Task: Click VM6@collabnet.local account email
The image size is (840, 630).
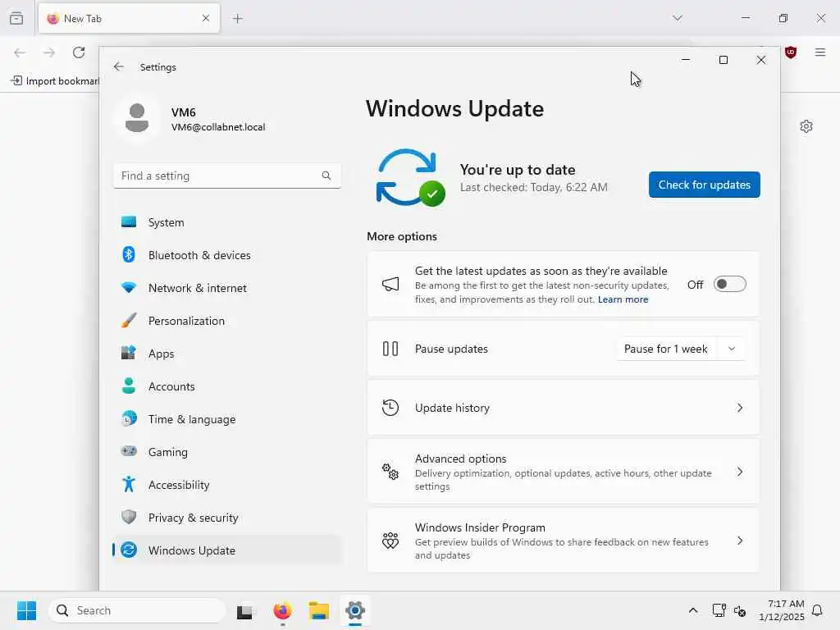Action: pos(218,127)
